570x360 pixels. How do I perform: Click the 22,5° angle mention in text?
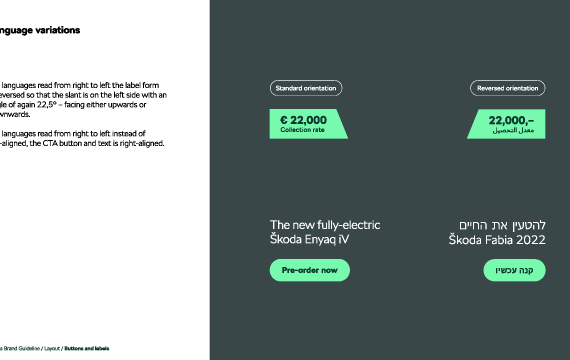click(47, 105)
